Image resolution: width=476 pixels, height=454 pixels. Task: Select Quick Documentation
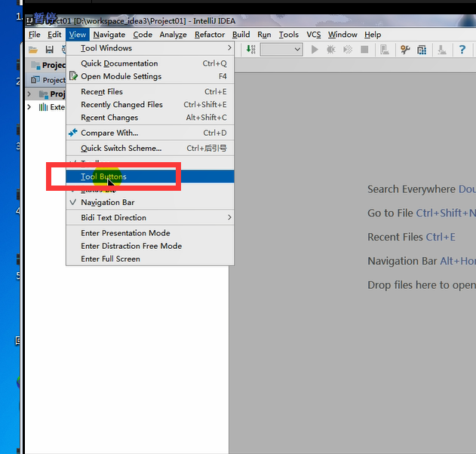tap(150, 63)
